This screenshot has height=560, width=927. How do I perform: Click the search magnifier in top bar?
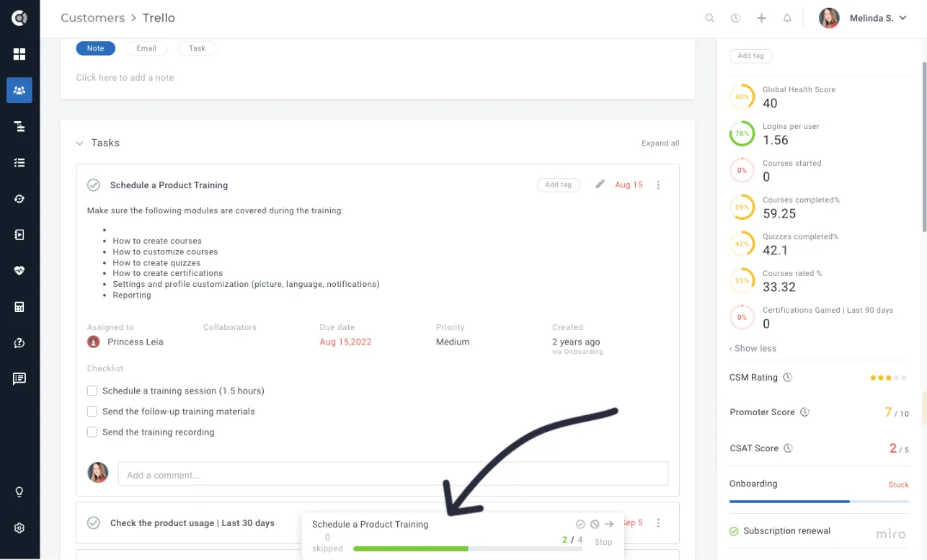click(x=710, y=18)
